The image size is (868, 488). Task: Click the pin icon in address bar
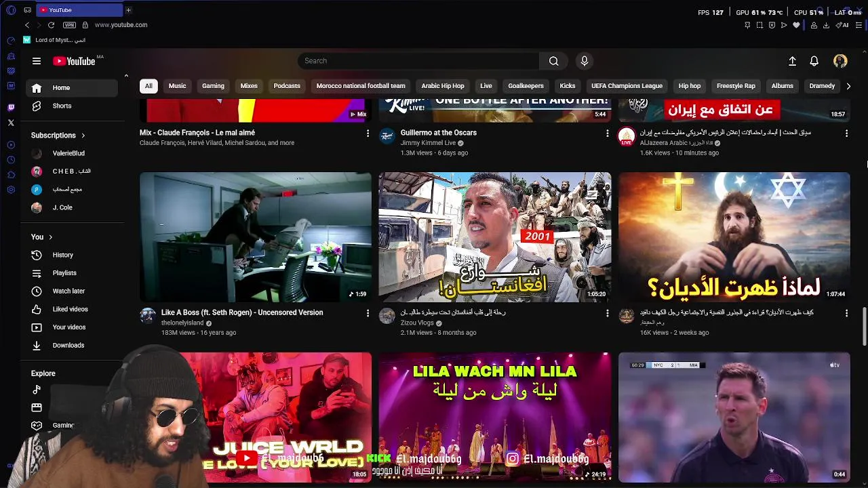[x=747, y=25]
